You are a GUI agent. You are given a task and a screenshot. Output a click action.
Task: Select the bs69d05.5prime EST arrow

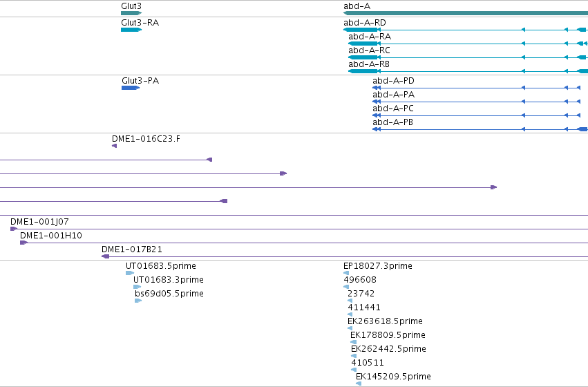pyautogui.click(x=138, y=301)
